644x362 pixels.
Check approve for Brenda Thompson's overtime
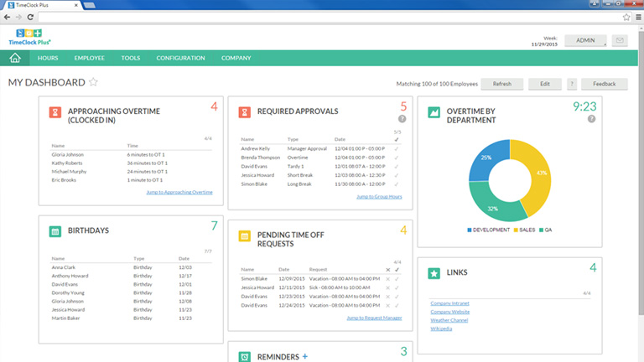pyautogui.click(x=397, y=158)
